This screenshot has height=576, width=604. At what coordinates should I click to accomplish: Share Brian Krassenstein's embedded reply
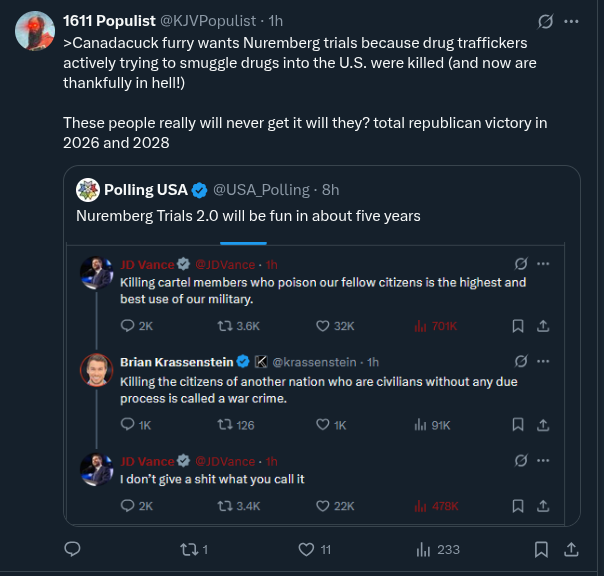tap(543, 424)
